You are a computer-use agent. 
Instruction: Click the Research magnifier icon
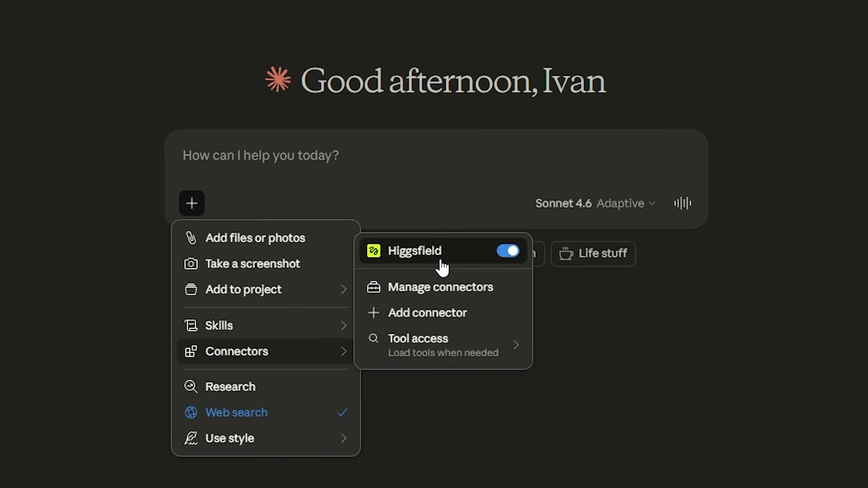191,387
